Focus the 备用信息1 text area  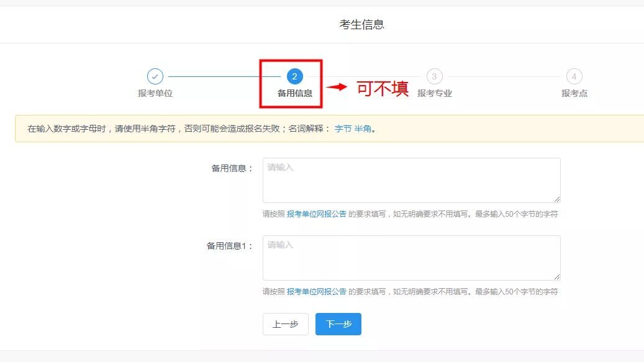click(x=411, y=258)
